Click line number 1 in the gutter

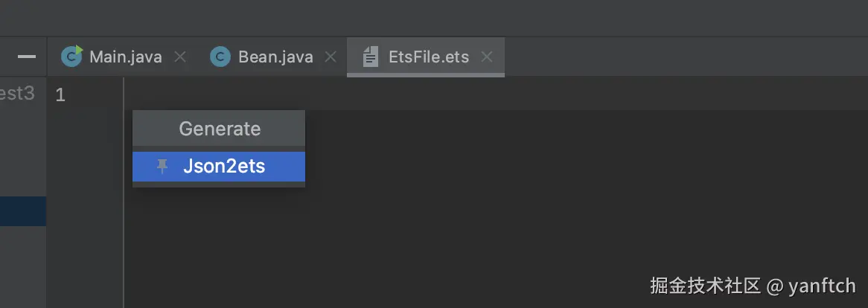(x=60, y=95)
